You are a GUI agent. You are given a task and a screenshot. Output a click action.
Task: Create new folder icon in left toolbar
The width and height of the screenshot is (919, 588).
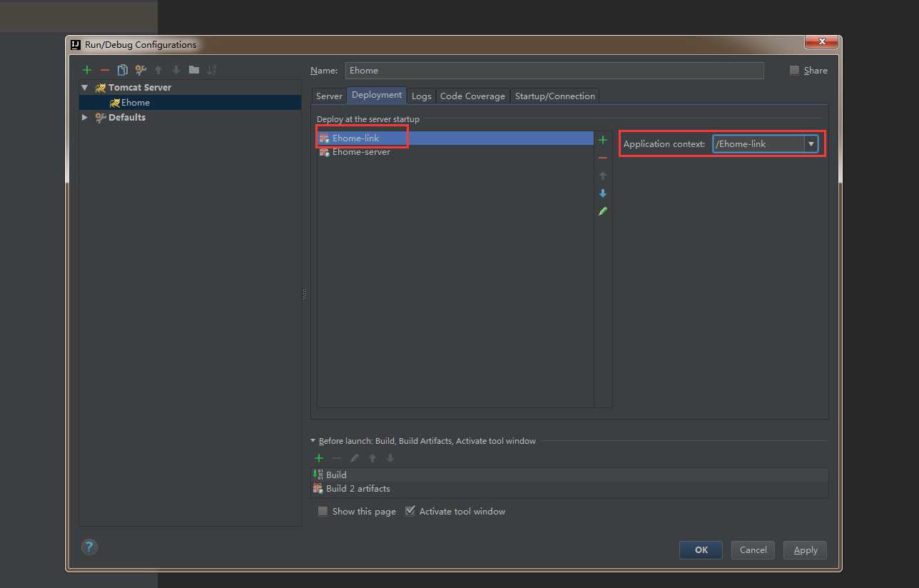point(194,70)
